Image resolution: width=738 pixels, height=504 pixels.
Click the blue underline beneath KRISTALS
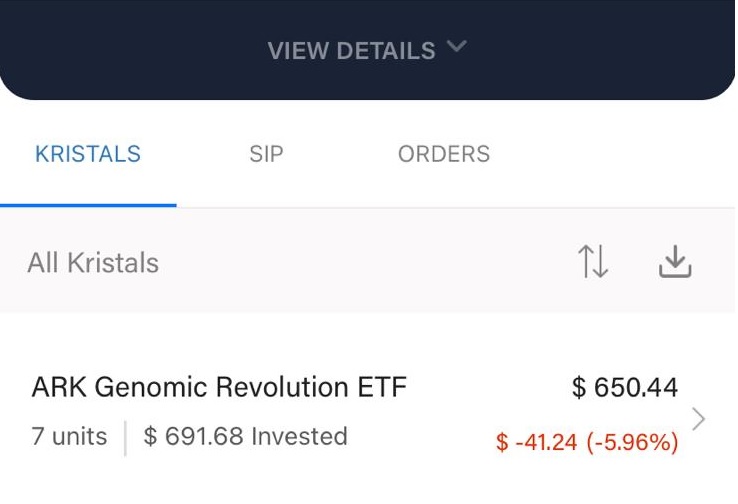(88, 205)
